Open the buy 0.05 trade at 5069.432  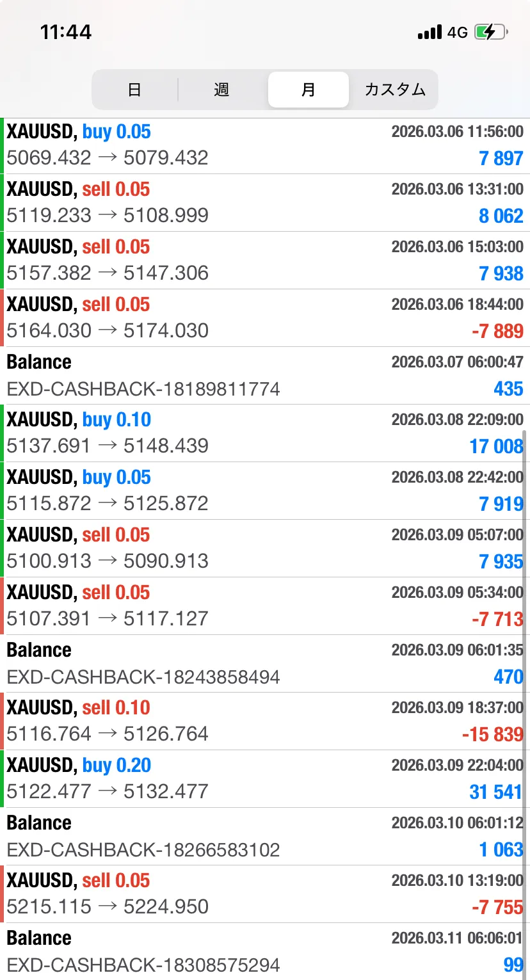click(265, 145)
